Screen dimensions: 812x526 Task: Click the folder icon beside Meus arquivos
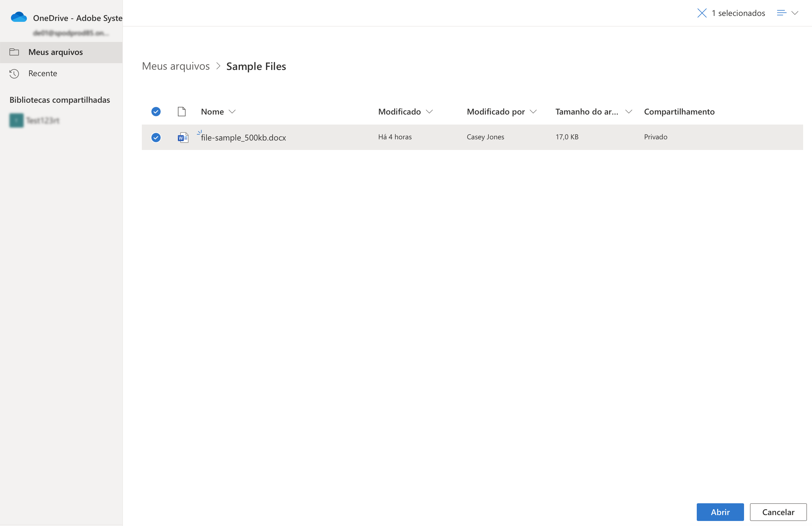coord(14,52)
